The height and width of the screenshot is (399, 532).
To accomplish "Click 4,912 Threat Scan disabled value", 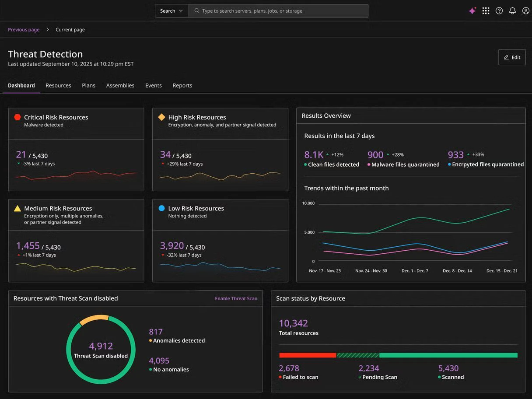I will 101,346.
